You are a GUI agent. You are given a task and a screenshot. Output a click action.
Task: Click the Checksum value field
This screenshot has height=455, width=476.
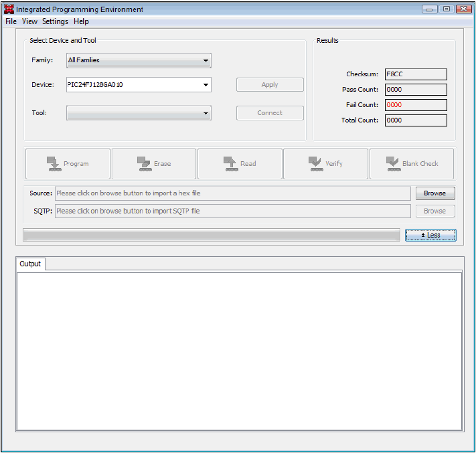pos(415,74)
